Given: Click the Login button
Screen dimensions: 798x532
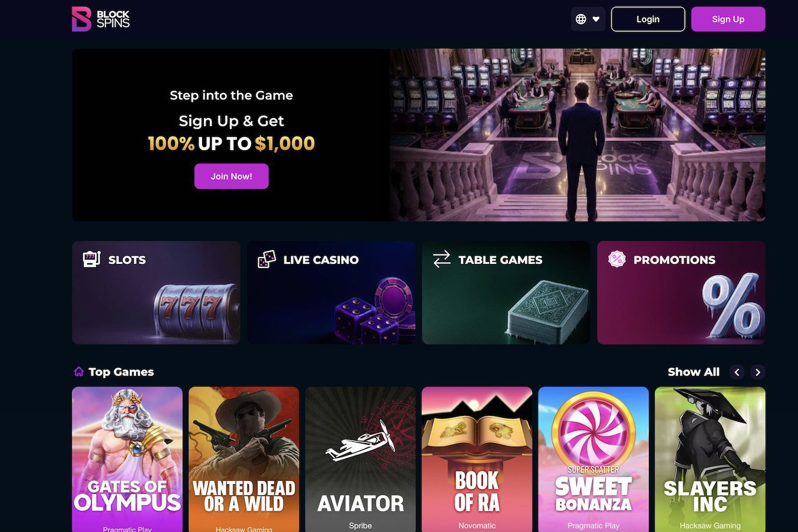Looking at the screenshot, I should pos(648,19).
